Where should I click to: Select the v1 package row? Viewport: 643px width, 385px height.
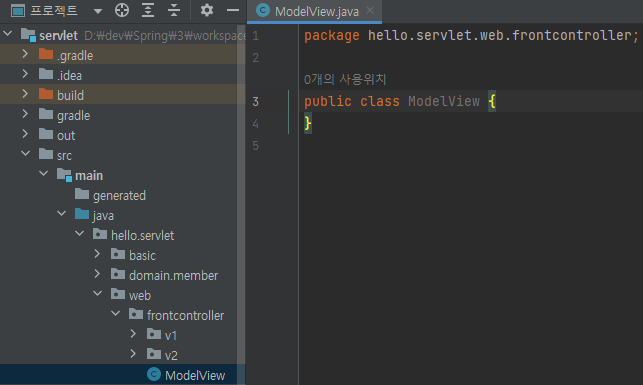123,335
